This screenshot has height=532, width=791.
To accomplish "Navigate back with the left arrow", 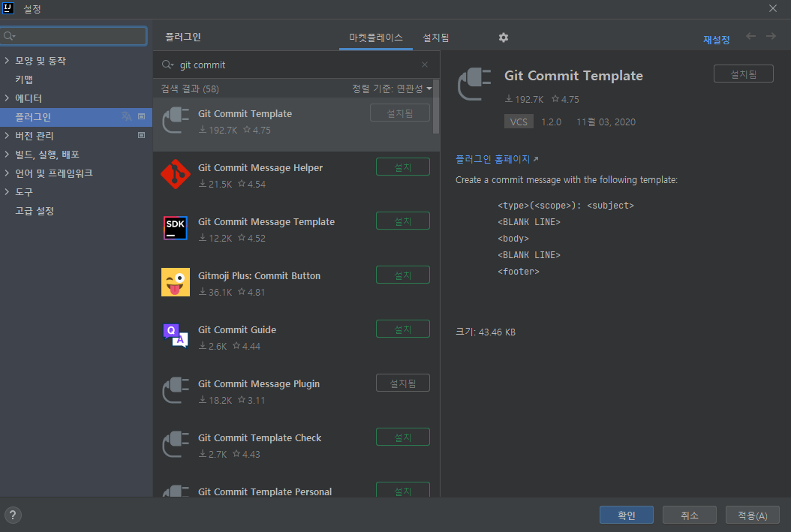I will tap(750, 36).
